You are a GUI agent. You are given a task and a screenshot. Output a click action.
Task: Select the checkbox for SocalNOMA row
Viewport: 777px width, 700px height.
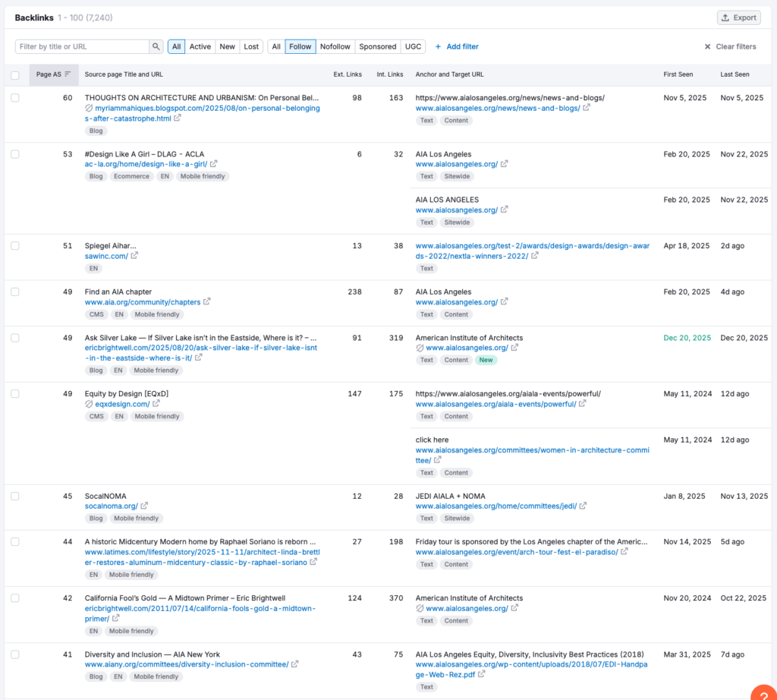(x=15, y=496)
